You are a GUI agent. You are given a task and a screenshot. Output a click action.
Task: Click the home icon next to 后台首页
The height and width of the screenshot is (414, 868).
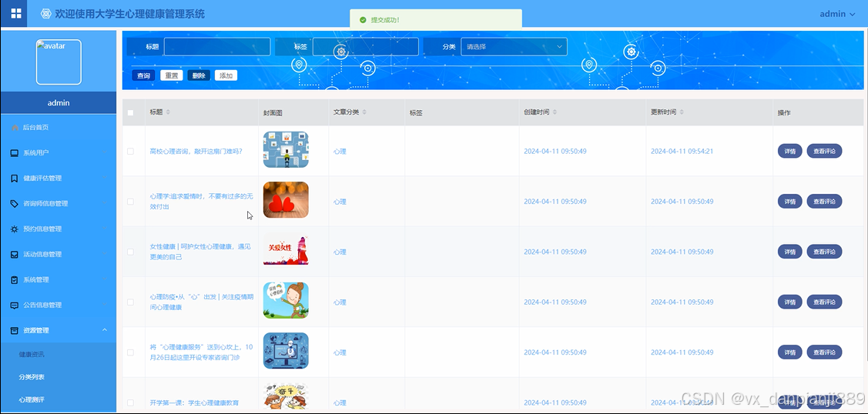point(15,127)
